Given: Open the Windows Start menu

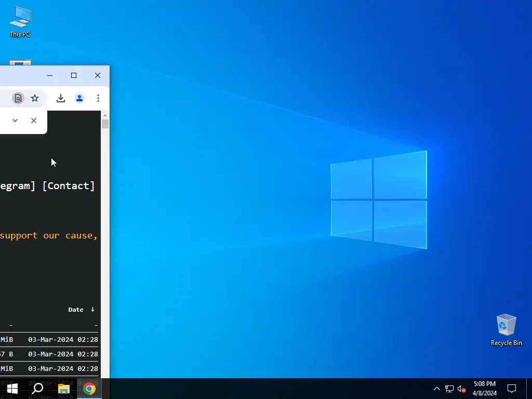Looking at the screenshot, I should pos(12,389).
